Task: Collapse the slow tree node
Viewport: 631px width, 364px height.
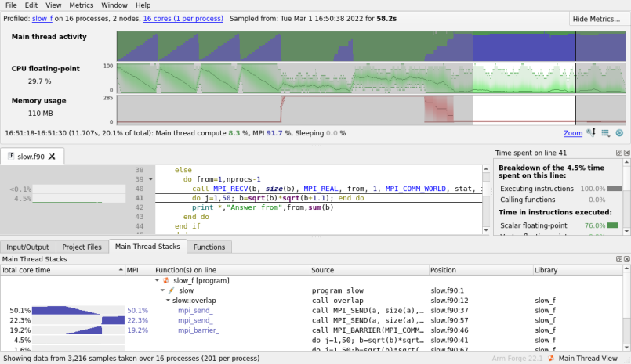Action: click(162, 290)
